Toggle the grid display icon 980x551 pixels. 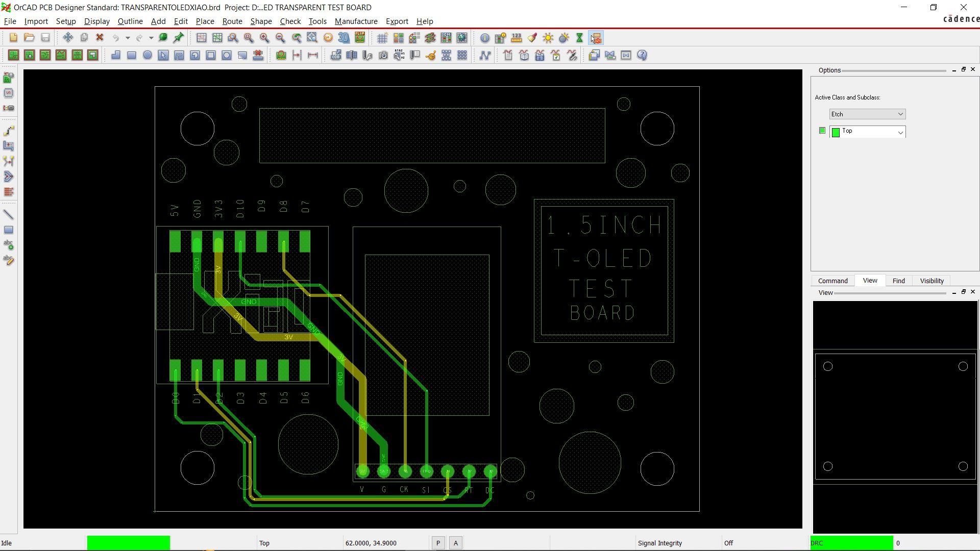(x=382, y=38)
